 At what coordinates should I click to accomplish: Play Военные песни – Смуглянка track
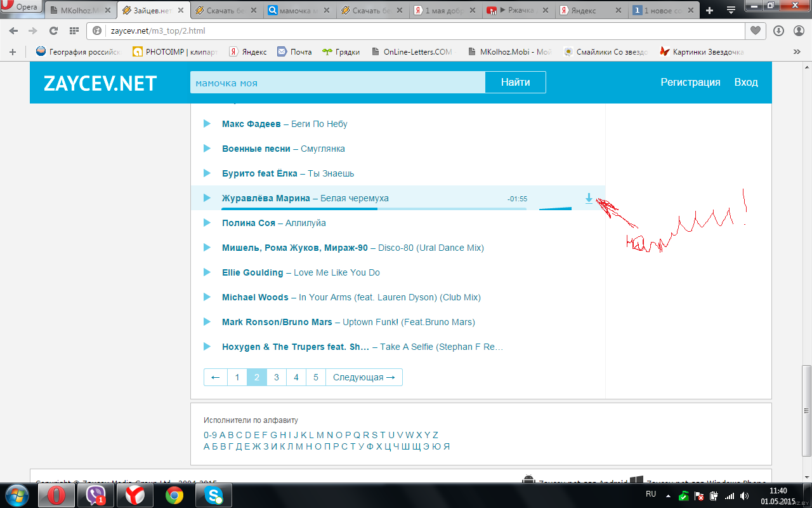[207, 149]
